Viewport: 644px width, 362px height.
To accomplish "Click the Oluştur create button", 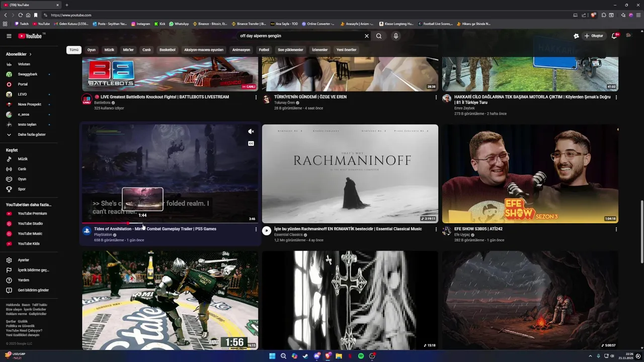I will [594, 36].
